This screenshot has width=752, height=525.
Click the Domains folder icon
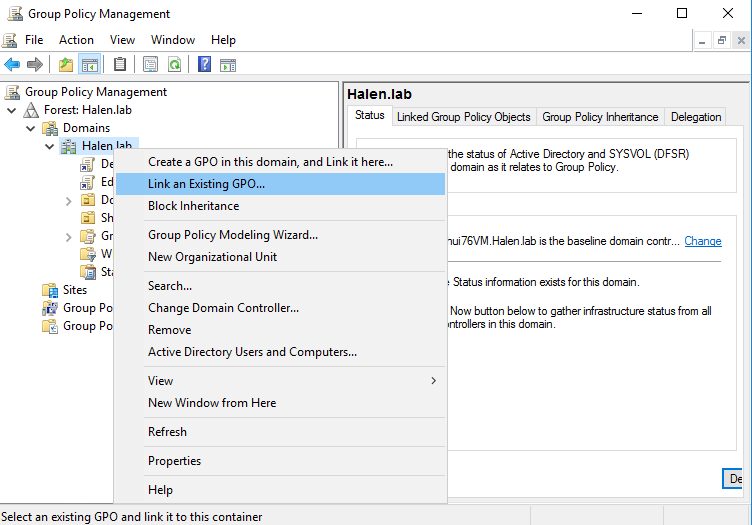(50, 128)
